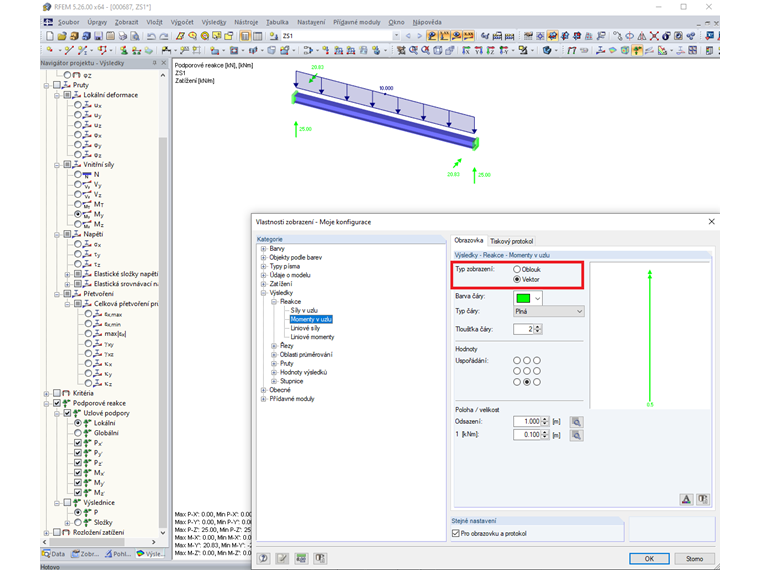Click the green Barva čáry color swatch
The width and height of the screenshot is (760, 570).
[523, 298]
